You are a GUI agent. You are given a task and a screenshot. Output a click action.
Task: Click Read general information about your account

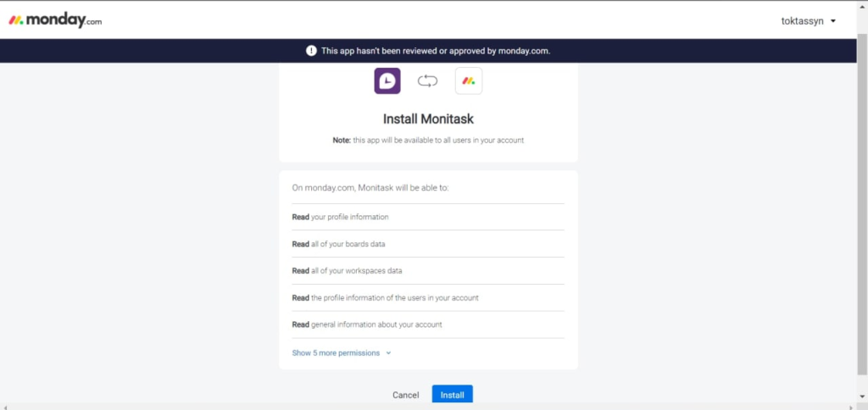(366, 324)
